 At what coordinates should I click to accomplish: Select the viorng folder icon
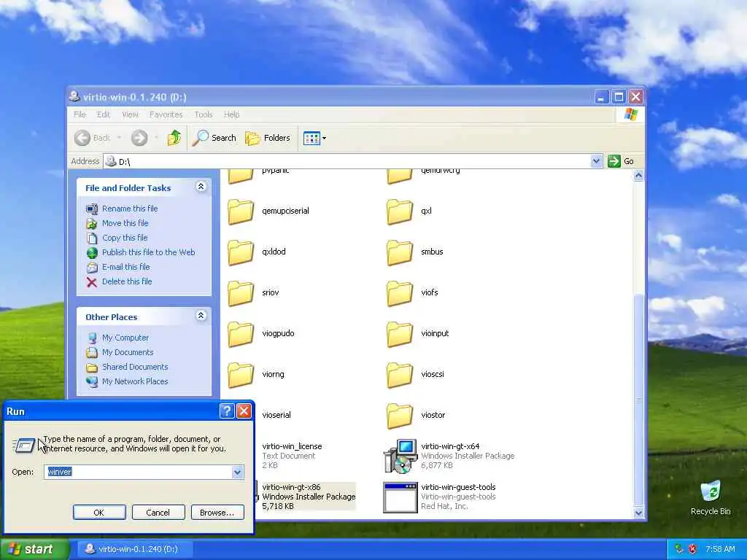(x=241, y=375)
